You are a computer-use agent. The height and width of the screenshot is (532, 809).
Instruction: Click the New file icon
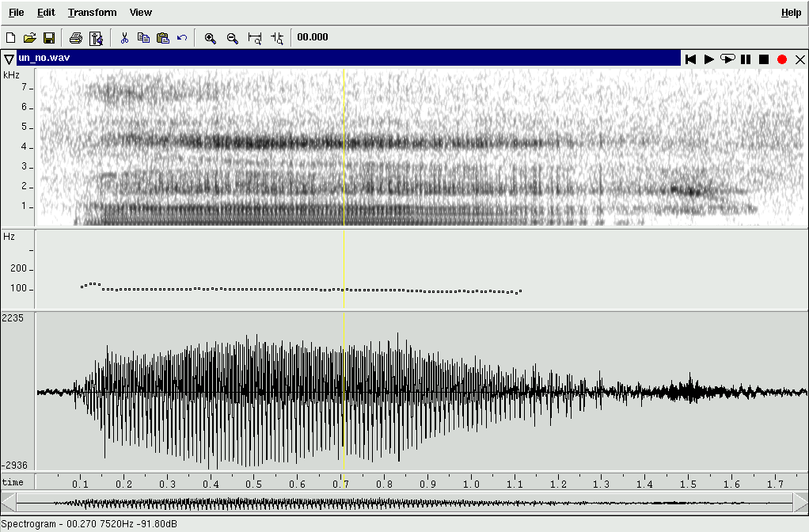(x=11, y=37)
